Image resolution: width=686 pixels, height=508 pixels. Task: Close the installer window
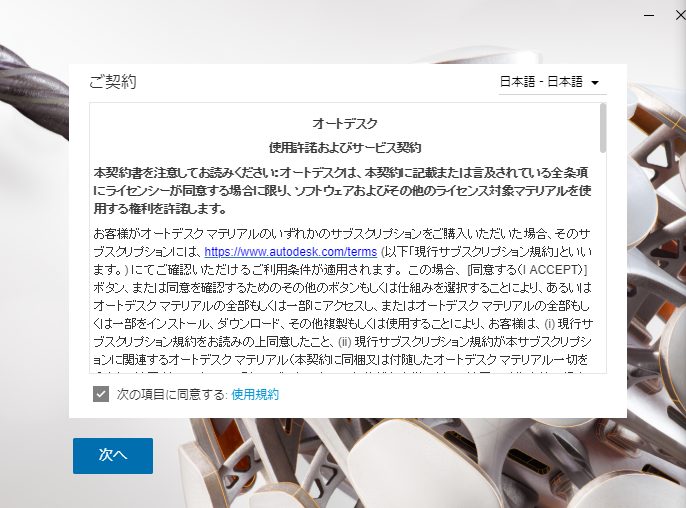[680, 15]
